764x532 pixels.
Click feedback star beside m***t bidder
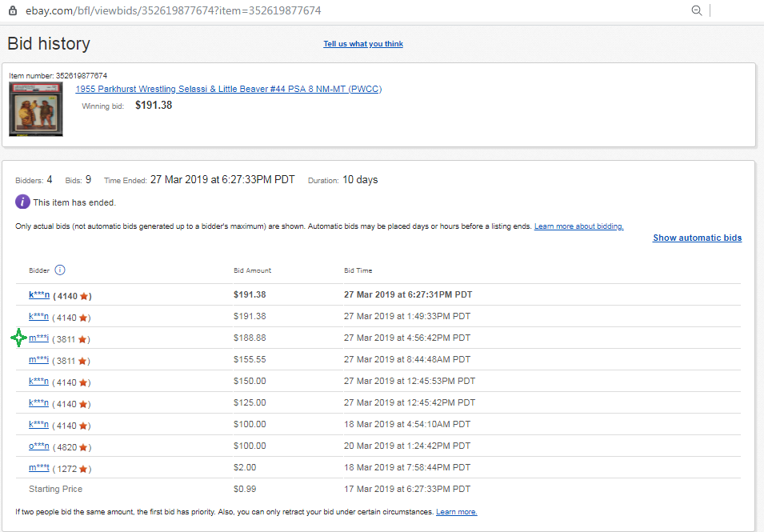[x=83, y=469]
